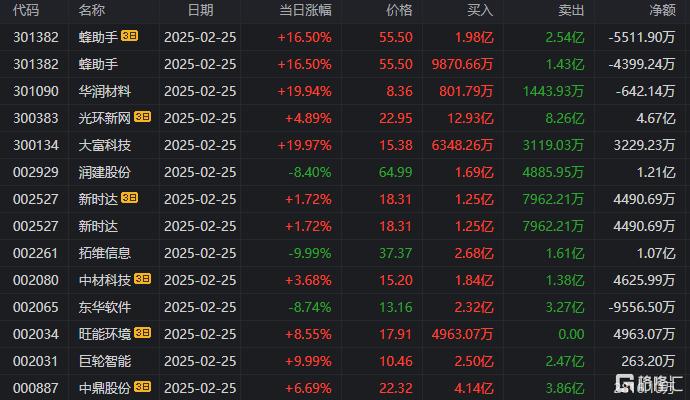Select stock code 002031
The height and width of the screenshot is (400, 690).
36,361
